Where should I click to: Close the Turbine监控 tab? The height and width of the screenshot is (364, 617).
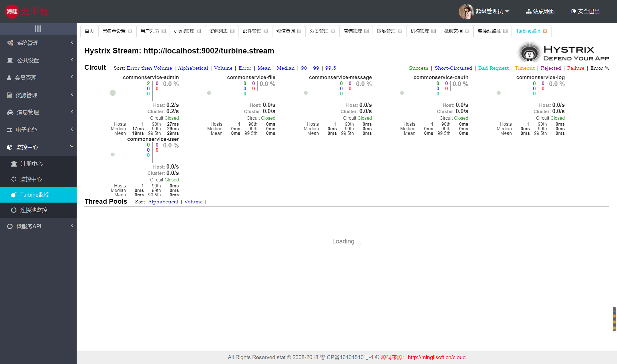coord(545,31)
